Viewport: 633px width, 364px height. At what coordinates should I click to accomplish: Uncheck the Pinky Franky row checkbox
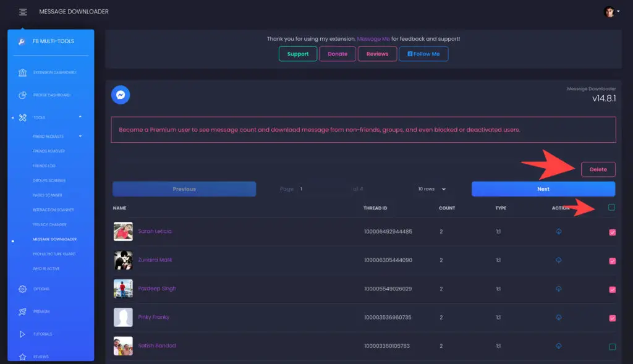[x=613, y=318]
